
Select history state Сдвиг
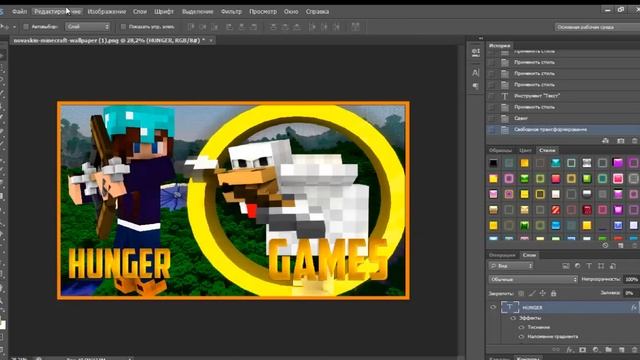point(563,118)
